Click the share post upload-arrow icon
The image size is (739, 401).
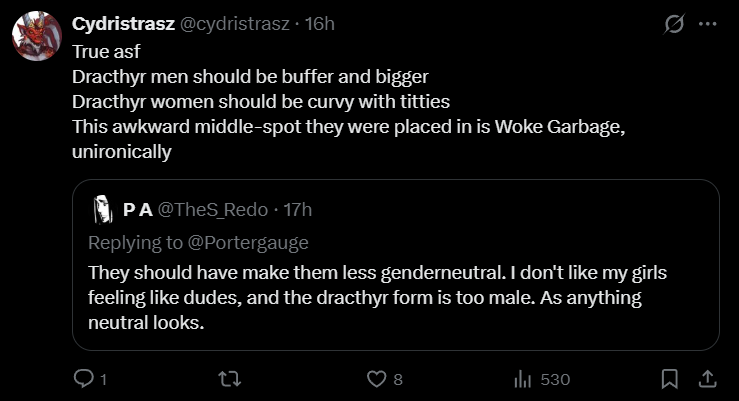point(706,379)
